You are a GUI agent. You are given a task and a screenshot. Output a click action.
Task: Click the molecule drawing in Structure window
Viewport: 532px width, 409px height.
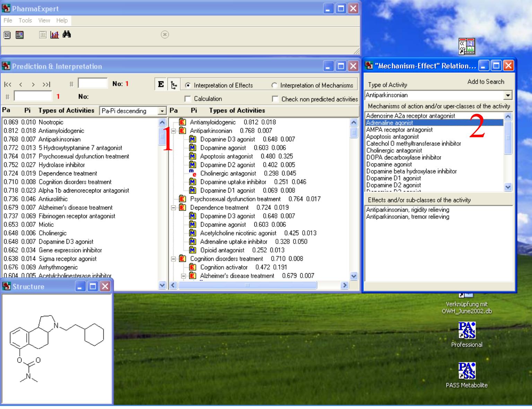click(57, 348)
